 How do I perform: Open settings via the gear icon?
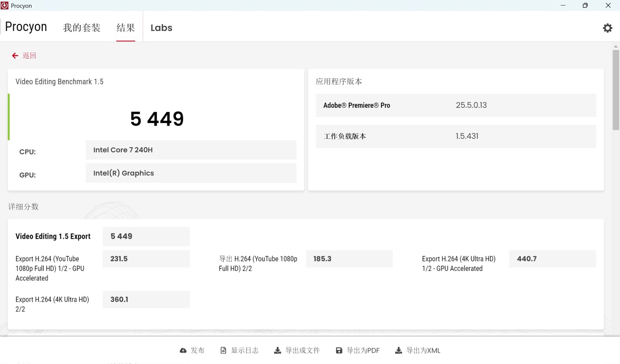pos(608,28)
